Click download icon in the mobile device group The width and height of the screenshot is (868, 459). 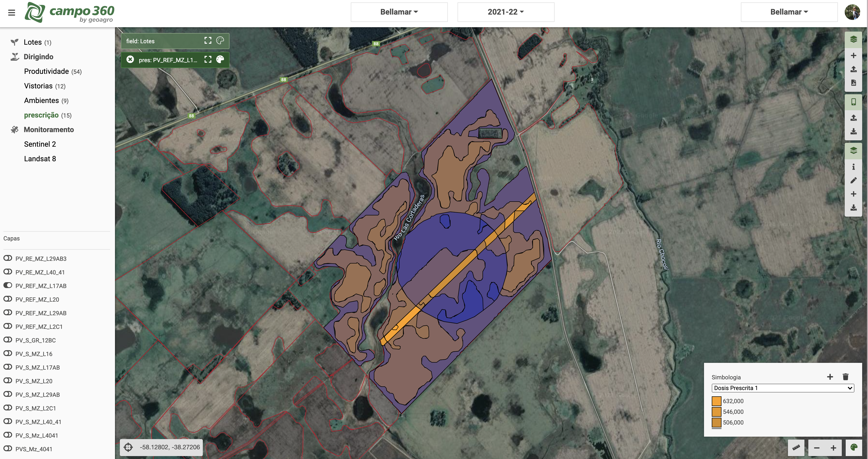pyautogui.click(x=853, y=131)
